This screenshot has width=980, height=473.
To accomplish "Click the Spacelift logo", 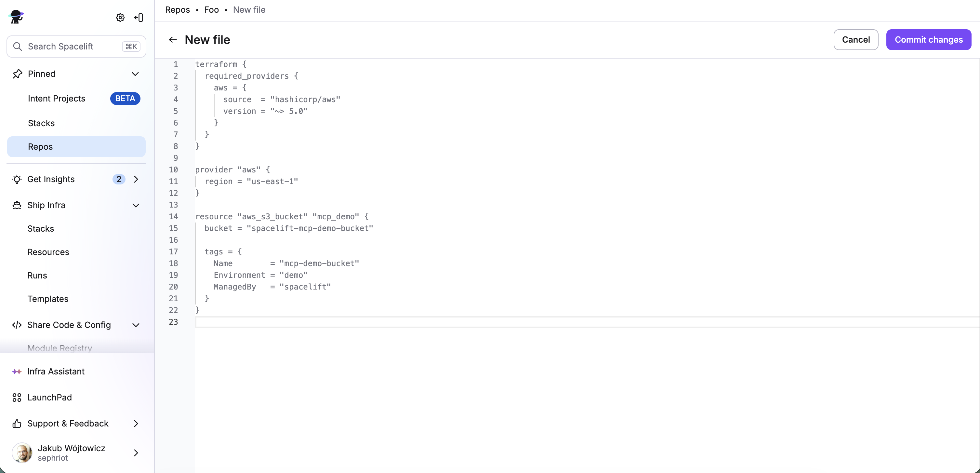I will (x=16, y=16).
